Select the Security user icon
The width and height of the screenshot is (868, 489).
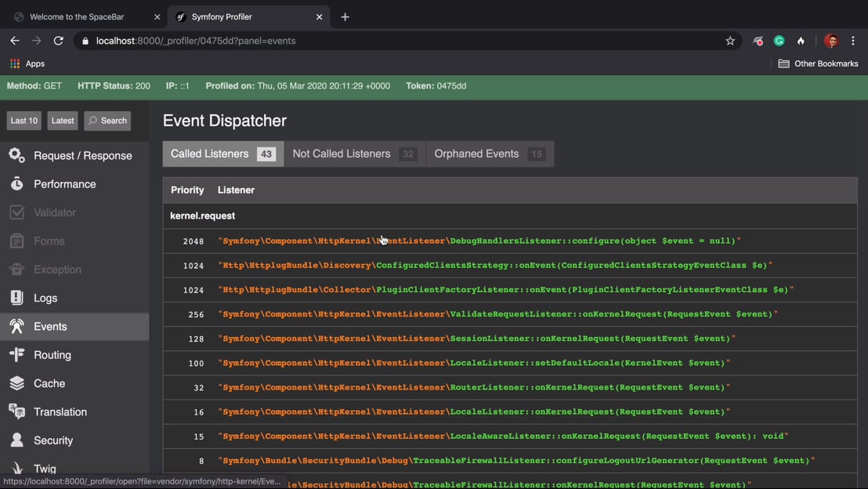(16, 440)
